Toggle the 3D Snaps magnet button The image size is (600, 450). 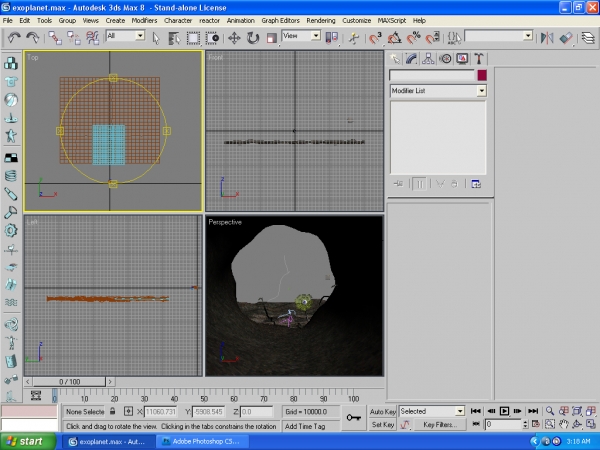pyautogui.click(x=375, y=38)
